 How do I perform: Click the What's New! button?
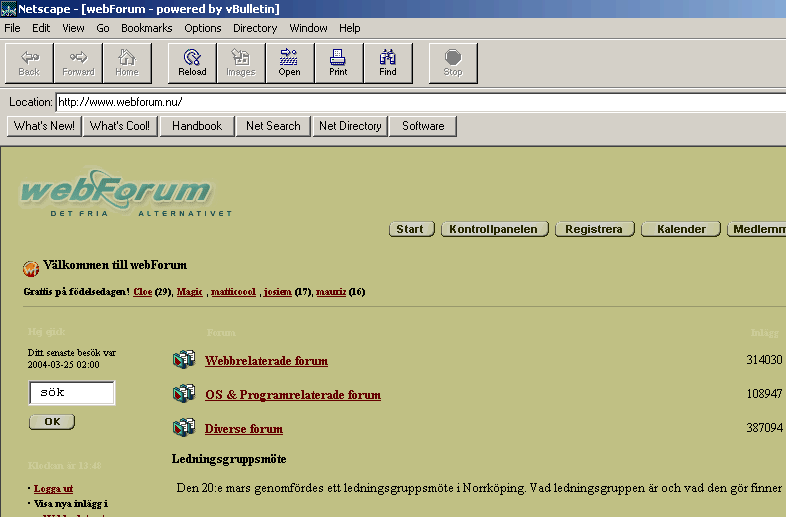(44, 126)
